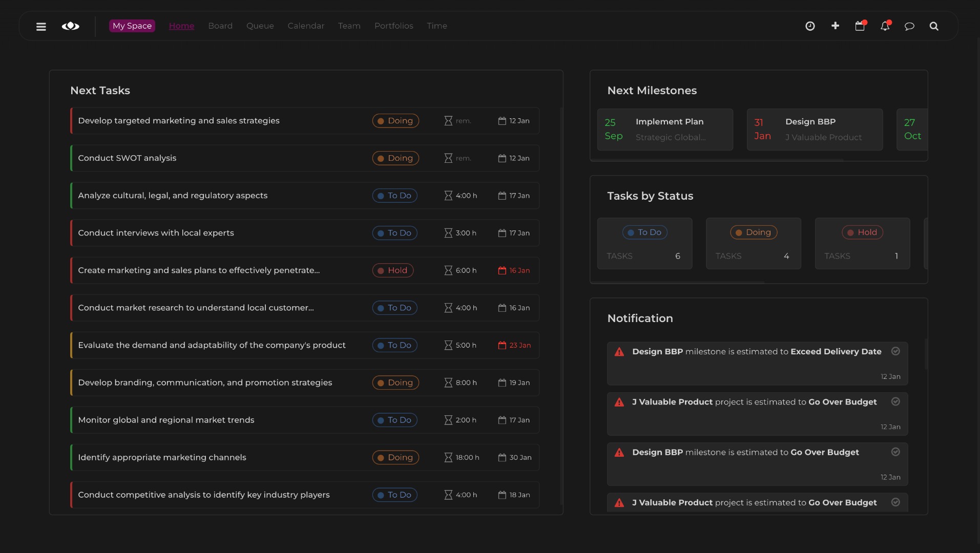The width and height of the screenshot is (980, 553).
Task: Click the My Space button
Action: [x=132, y=26]
